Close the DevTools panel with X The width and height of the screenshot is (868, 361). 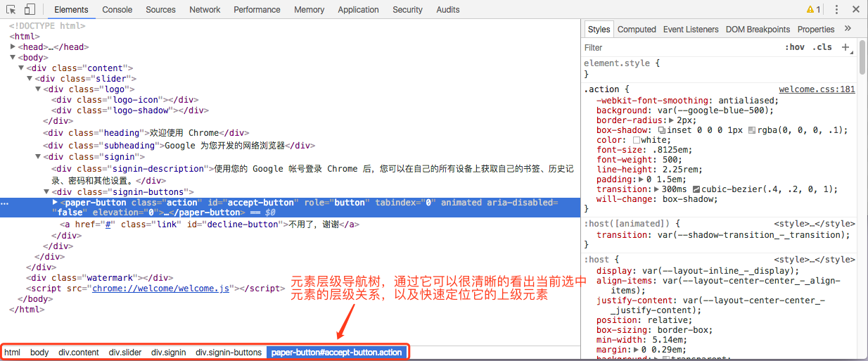click(855, 9)
